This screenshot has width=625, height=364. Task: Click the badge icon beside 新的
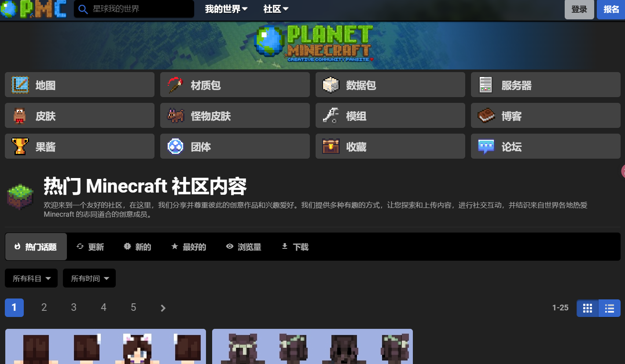tap(128, 247)
